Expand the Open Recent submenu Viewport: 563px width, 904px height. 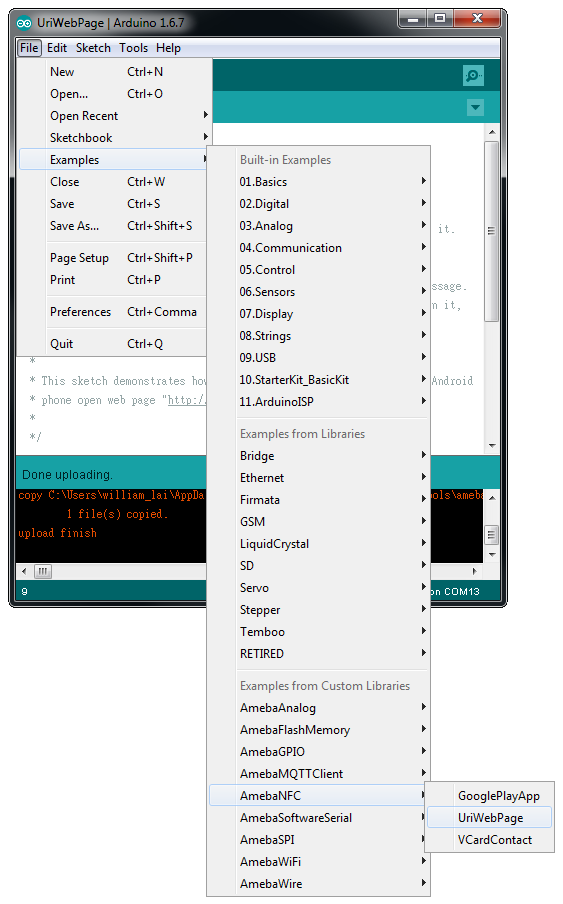coord(114,116)
